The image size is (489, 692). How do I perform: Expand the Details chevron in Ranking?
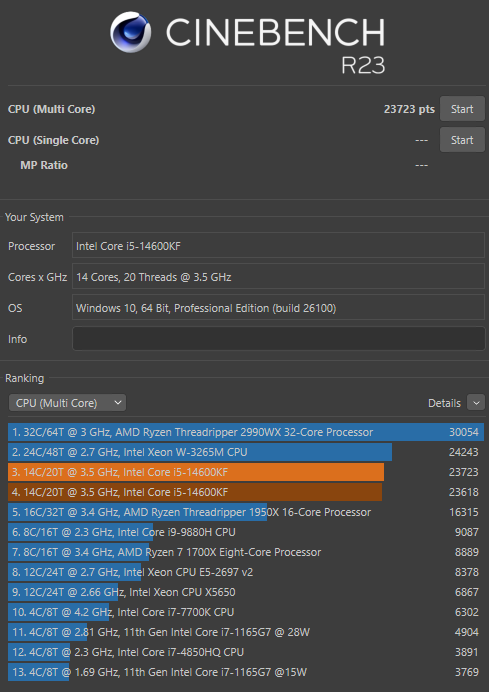tap(476, 403)
